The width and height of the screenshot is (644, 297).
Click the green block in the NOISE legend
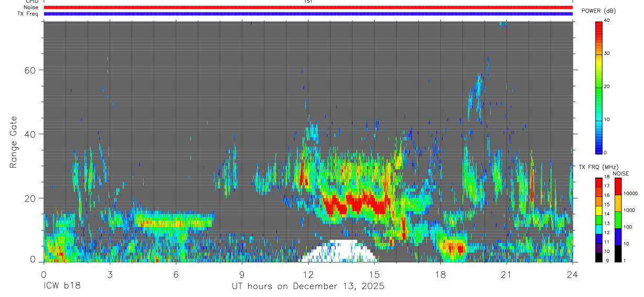click(618, 219)
